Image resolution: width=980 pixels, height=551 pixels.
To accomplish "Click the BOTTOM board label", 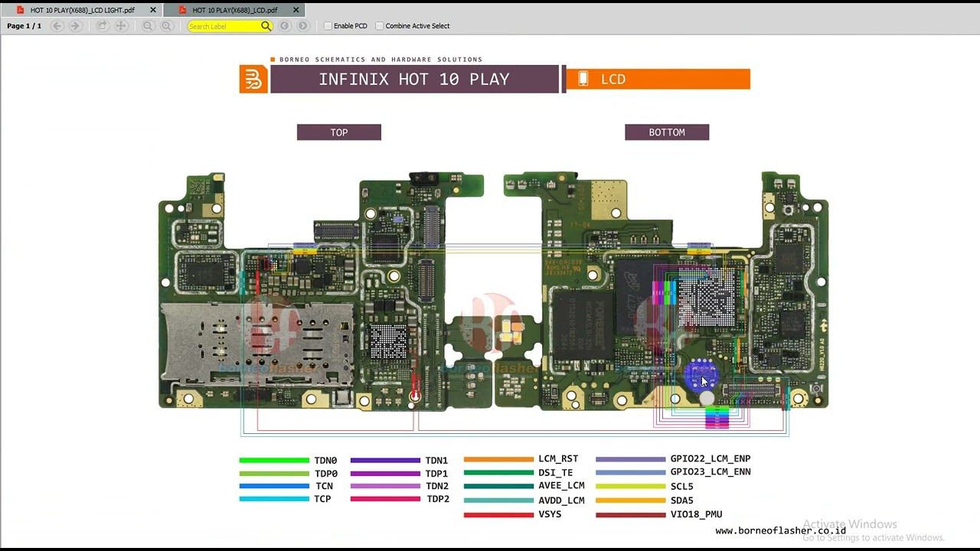I will point(667,132).
